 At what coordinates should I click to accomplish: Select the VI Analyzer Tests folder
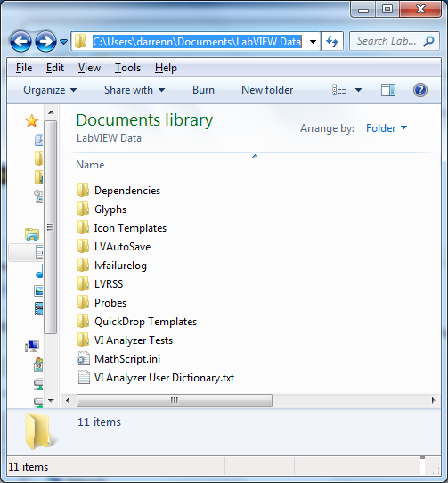pos(125,340)
